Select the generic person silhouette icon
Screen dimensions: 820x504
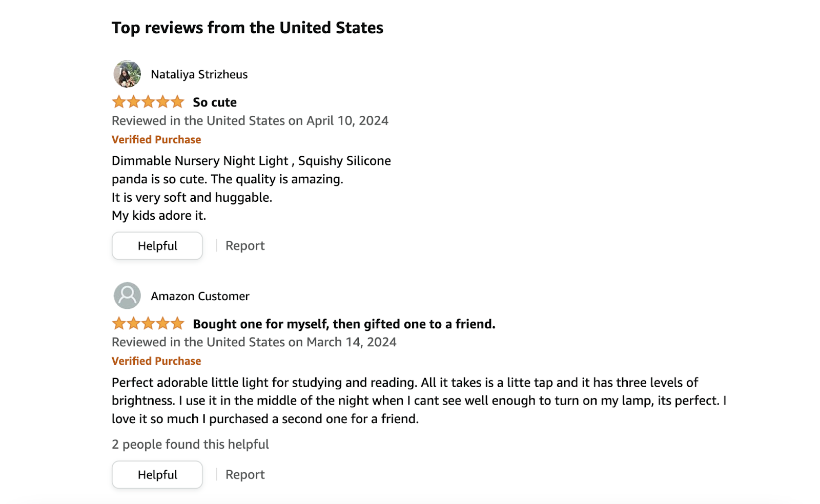click(x=126, y=296)
